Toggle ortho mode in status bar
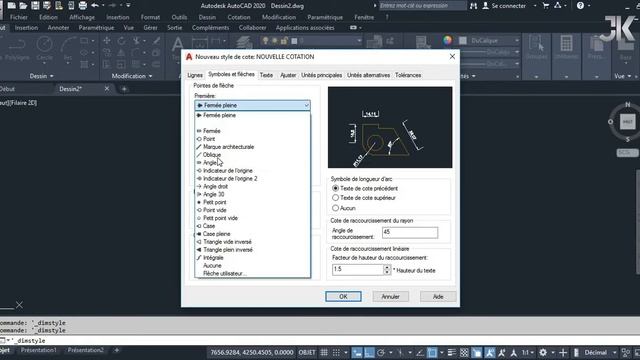Image resolution: width=640 pixels, height=360 pixels. (x=369, y=353)
